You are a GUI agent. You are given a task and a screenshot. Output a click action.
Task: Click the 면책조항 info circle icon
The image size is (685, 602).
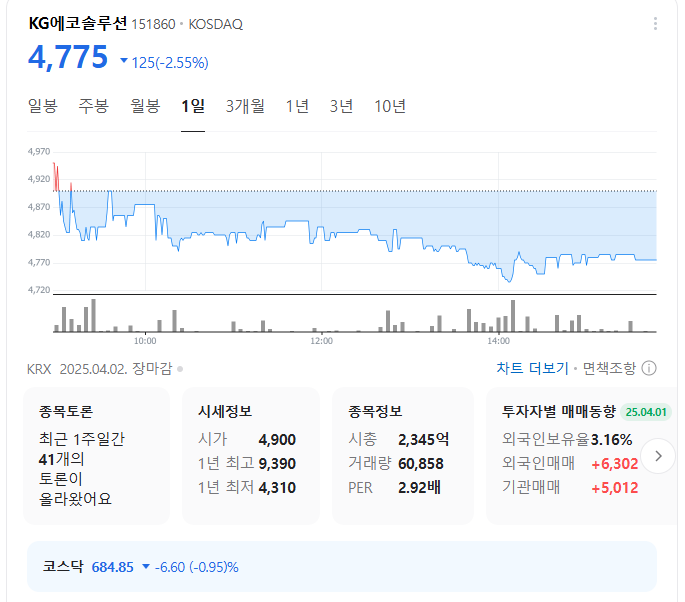tap(649, 368)
